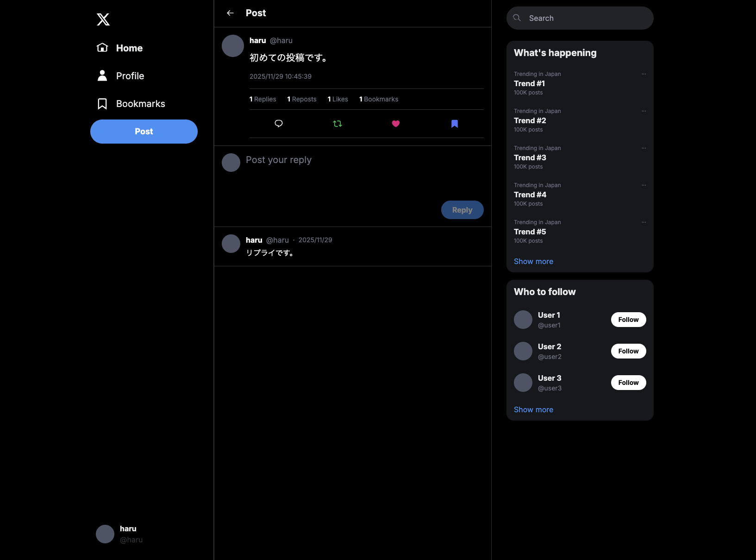Viewport: 756px width, 560px height.
Task: Open Trend #4 topic
Action: (530, 195)
